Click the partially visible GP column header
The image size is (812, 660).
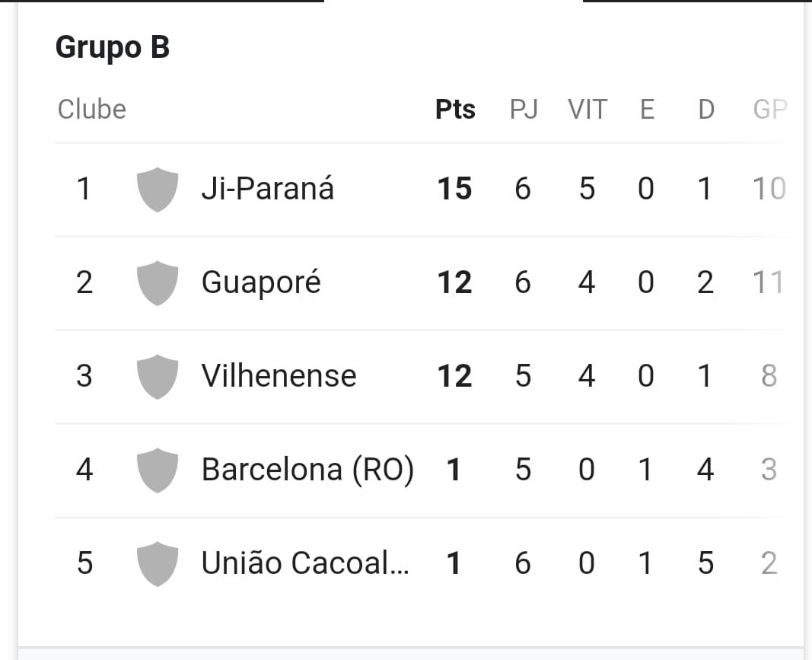click(x=770, y=110)
